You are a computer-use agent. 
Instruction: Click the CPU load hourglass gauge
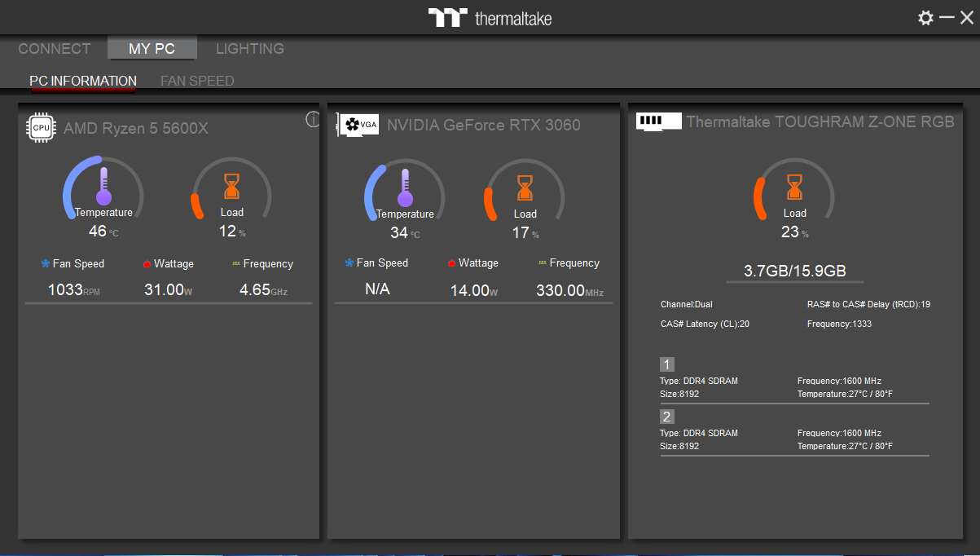pos(232,187)
